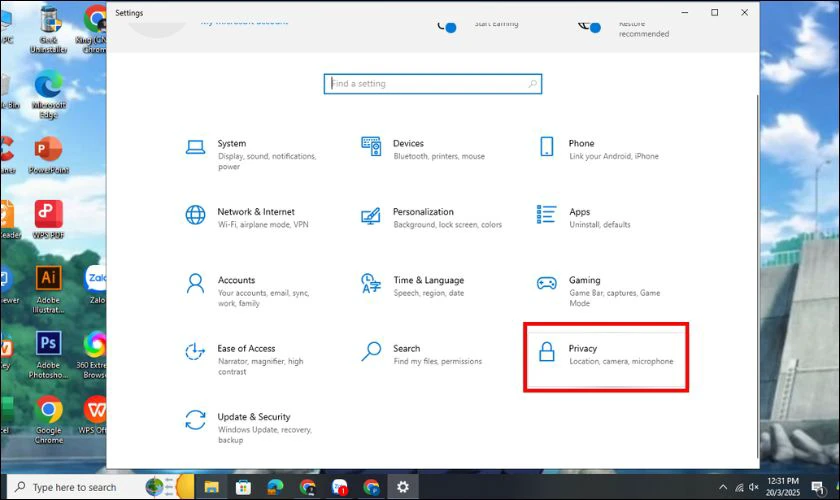Open Devices settings with the keyboard icon
This screenshot has width=840, height=500.
tap(371, 147)
